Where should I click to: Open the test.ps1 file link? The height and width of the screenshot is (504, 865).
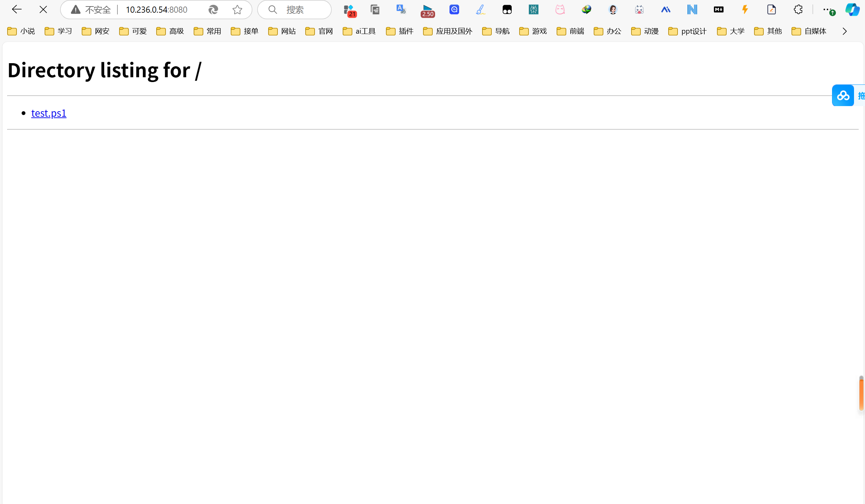[x=49, y=113]
